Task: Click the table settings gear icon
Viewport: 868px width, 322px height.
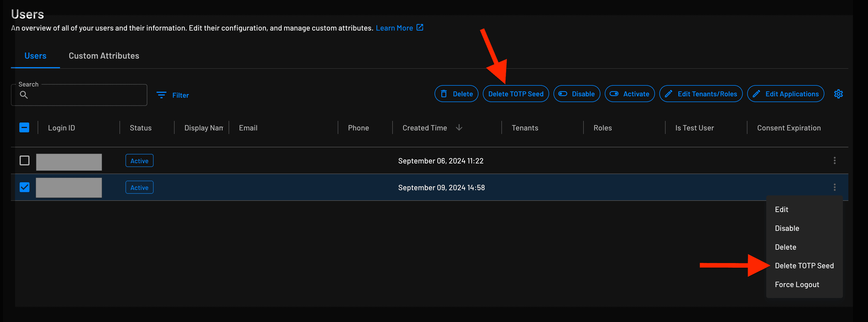Action: click(838, 94)
